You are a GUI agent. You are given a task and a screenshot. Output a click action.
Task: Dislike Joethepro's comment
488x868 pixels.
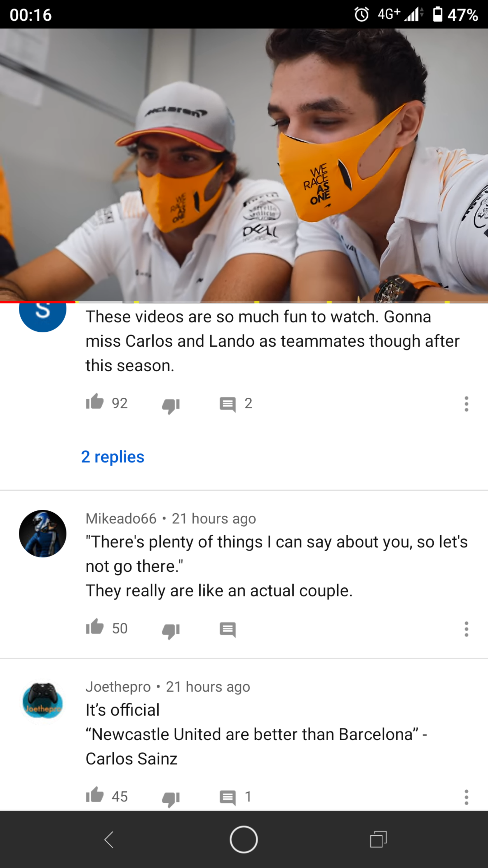(171, 799)
